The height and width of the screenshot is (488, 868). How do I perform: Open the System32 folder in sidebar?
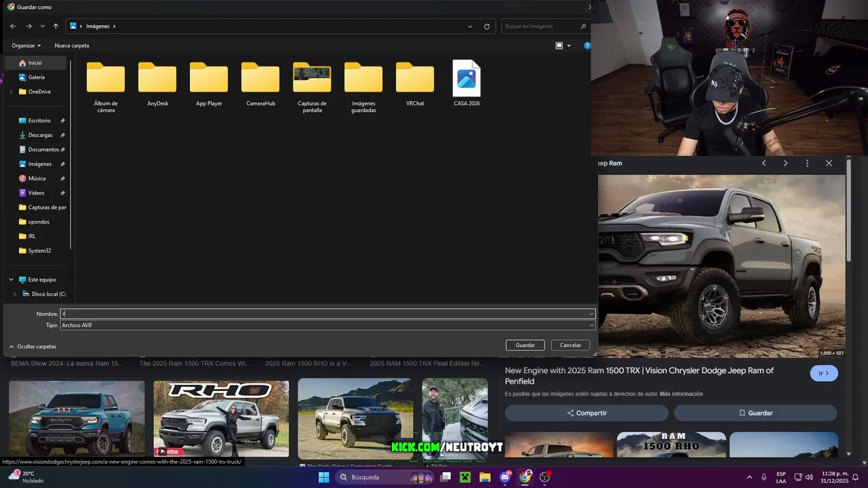coord(39,251)
